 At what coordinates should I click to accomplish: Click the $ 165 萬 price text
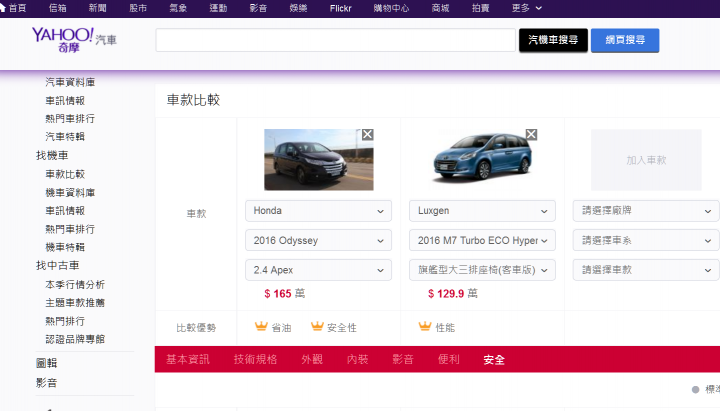284,293
